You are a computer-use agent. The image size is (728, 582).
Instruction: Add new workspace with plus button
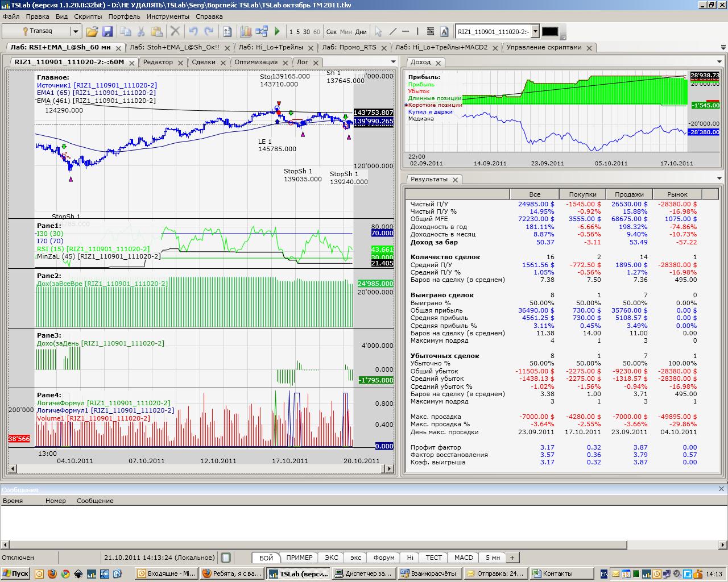pos(512,558)
